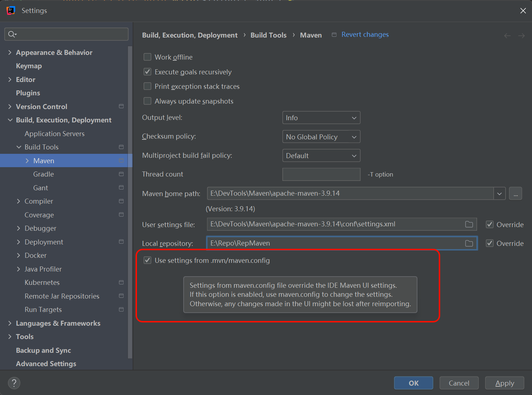Click Build Tools in breadcrumb
This screenshot has width=532, height=395.
[x=269, y=35]
